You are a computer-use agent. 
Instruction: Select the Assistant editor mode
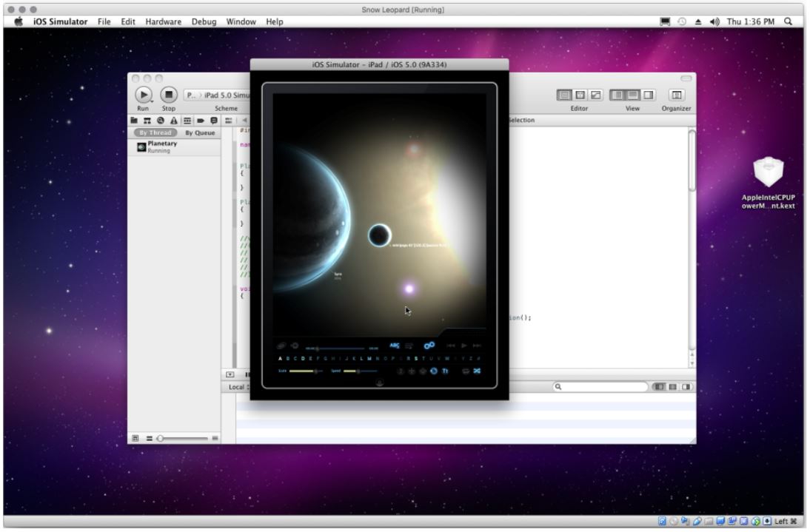580,95
